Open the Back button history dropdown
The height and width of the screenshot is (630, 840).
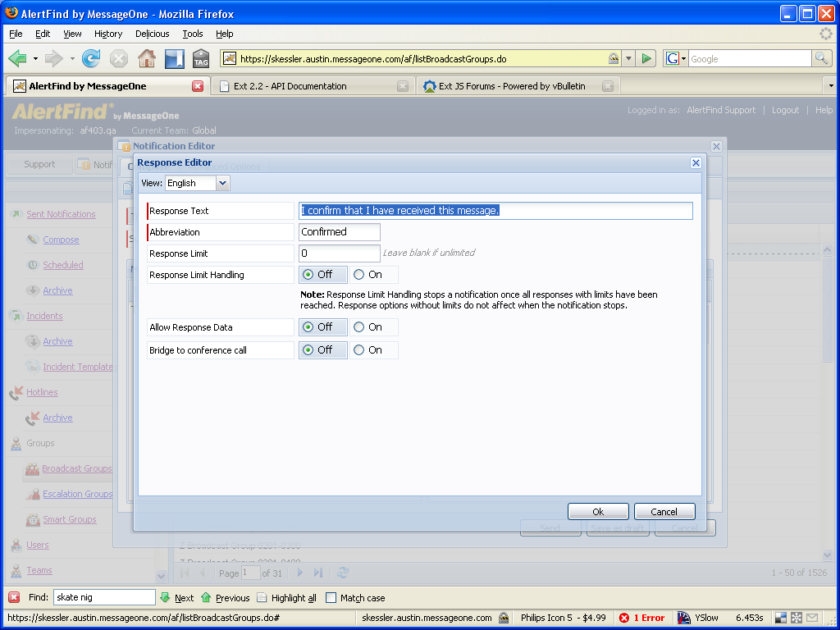(35, 58)
